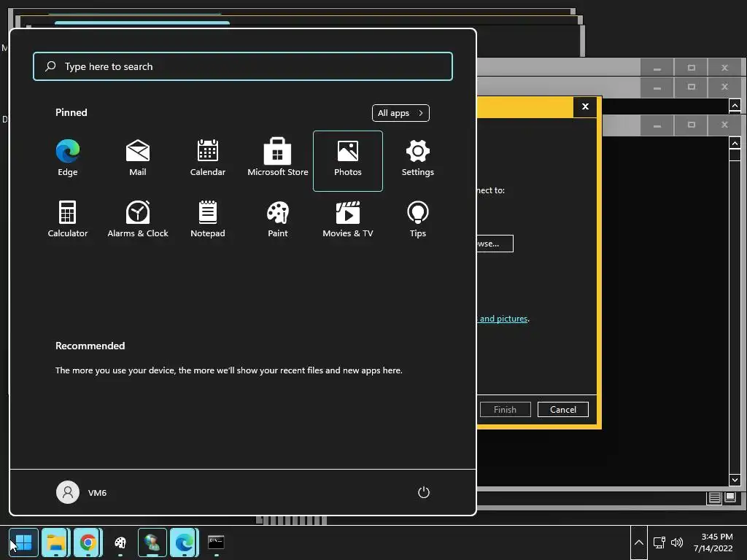This screenshot has width=747, height=560.
Task: Expand the All apps list
Action: pos(400,113)
